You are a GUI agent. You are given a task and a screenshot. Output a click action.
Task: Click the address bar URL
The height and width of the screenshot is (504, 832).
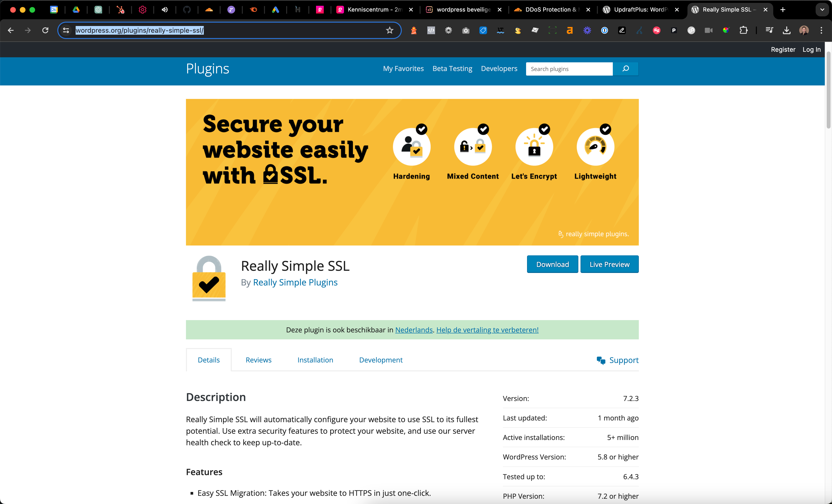[x=139, y=30]
